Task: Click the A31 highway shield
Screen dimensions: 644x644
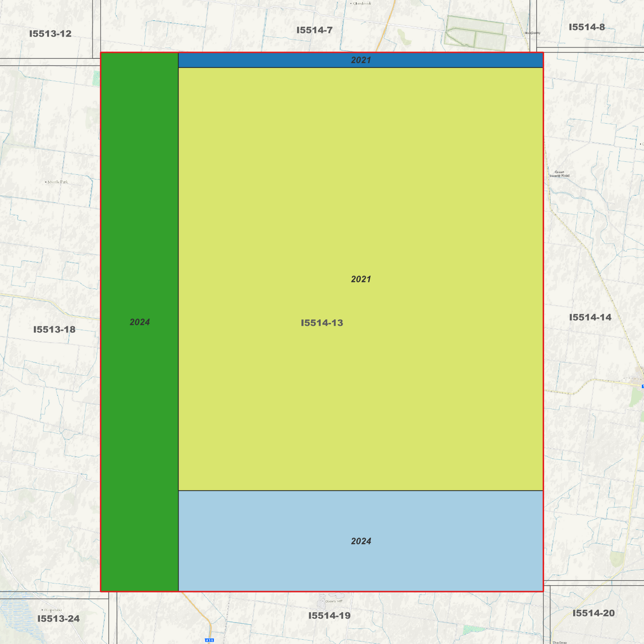Action: 209,640
